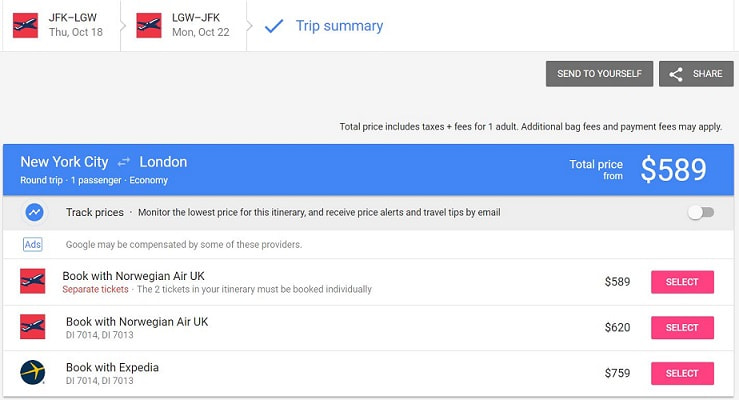This screenshot has height=400, width=739.
Task: Click the round trip arrows between city names
Action: (123, 162)
